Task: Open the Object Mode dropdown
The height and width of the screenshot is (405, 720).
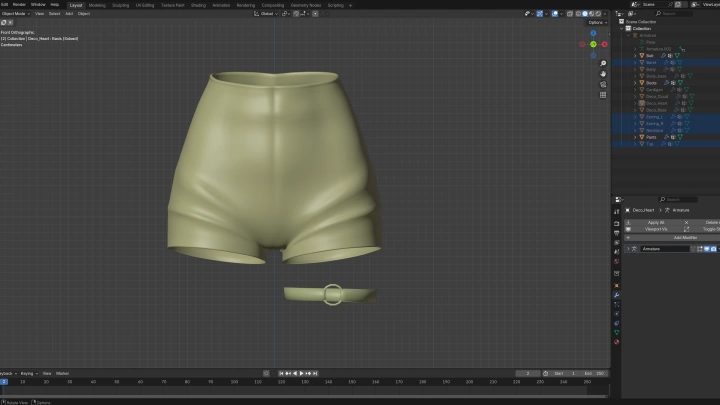Action: coord(15,14)
